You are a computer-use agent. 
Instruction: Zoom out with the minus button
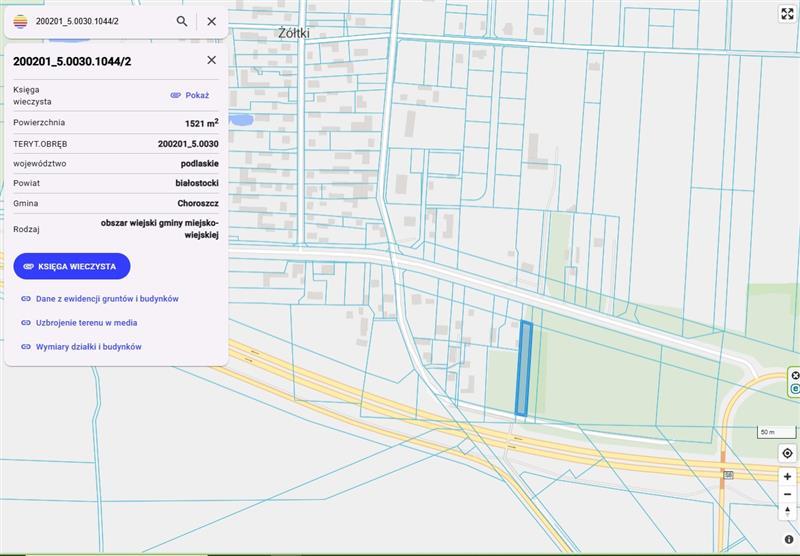787,494
